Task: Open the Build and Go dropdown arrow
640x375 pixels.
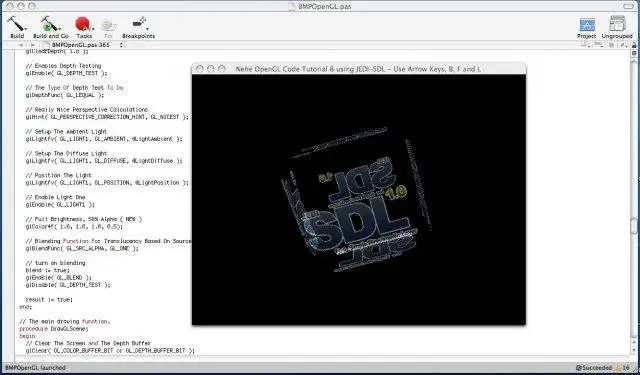Action: [x=60, y=29]
